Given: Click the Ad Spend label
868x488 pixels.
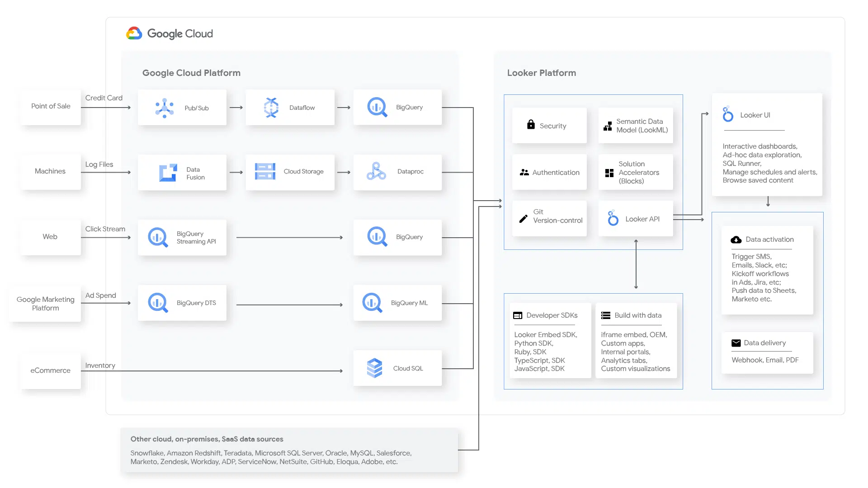Looking at the screenshot, I should (x=101, y=296).
